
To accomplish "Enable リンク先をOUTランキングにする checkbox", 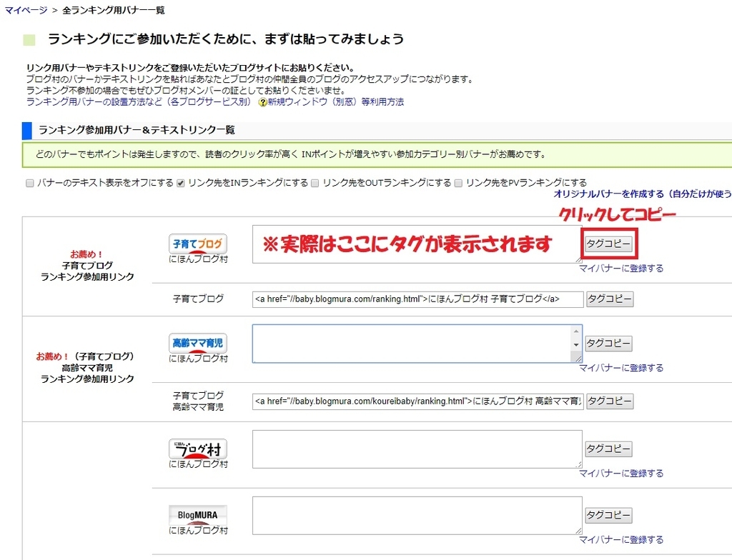I will click(x=315, y=183).
